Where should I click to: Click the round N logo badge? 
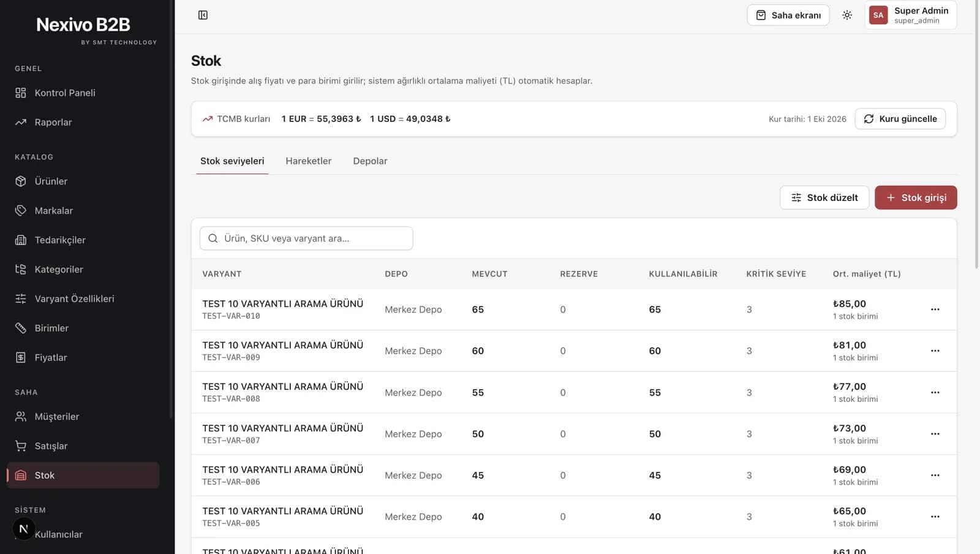[24, 529]
